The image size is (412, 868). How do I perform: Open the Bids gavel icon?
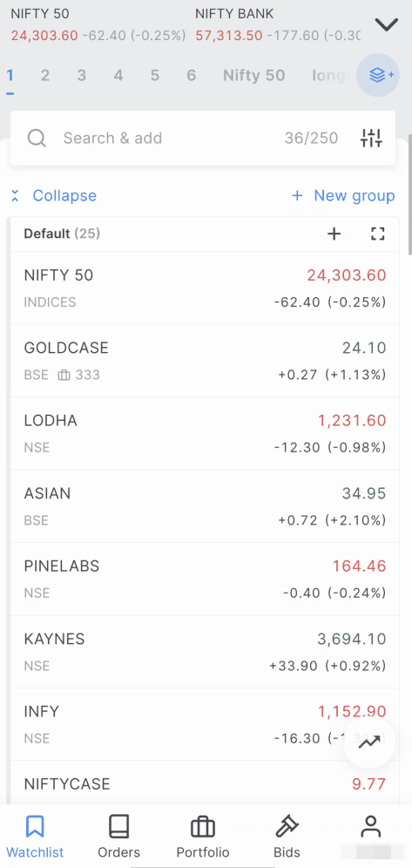[x=287, y=827]
